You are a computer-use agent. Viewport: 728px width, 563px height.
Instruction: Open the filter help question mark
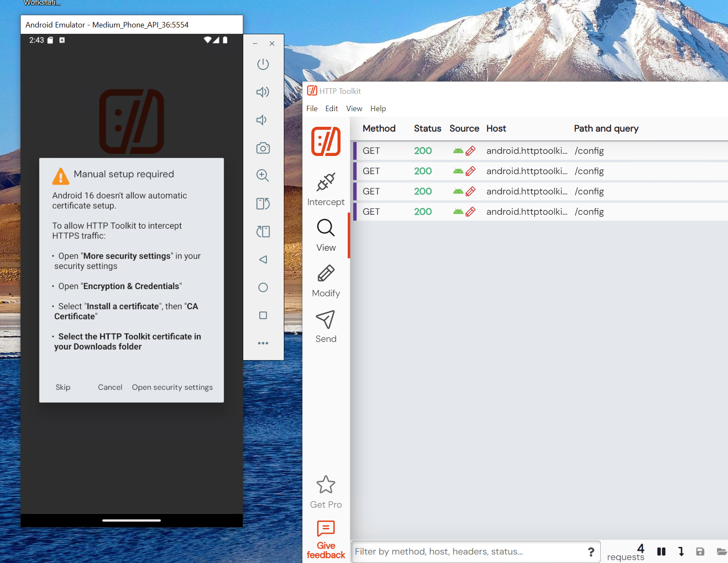(x=591, y=552)
